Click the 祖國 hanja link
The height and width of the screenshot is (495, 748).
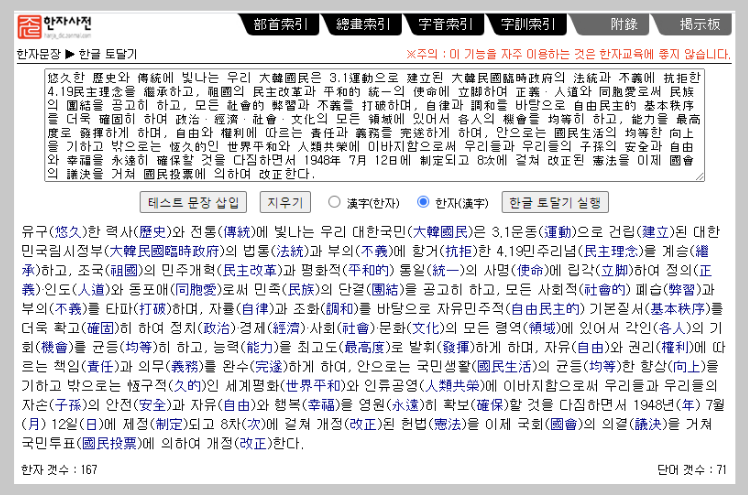124,270
